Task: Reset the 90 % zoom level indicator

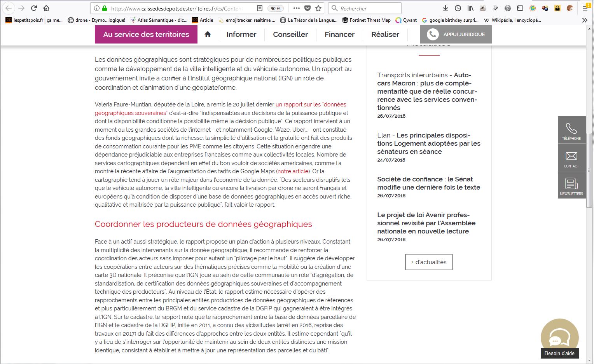Action: (x=275, y=9)
